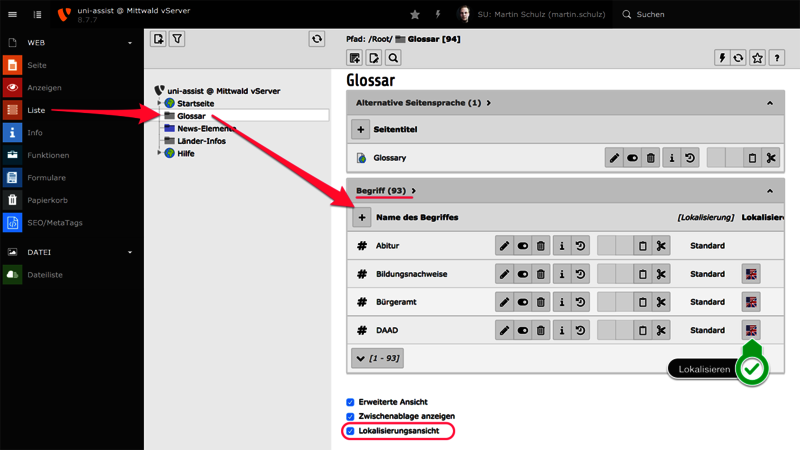This screenshot has height=450, width=800.
Task: Open the clear cache lightning icon in top bar
Action: tap(438, 14)
